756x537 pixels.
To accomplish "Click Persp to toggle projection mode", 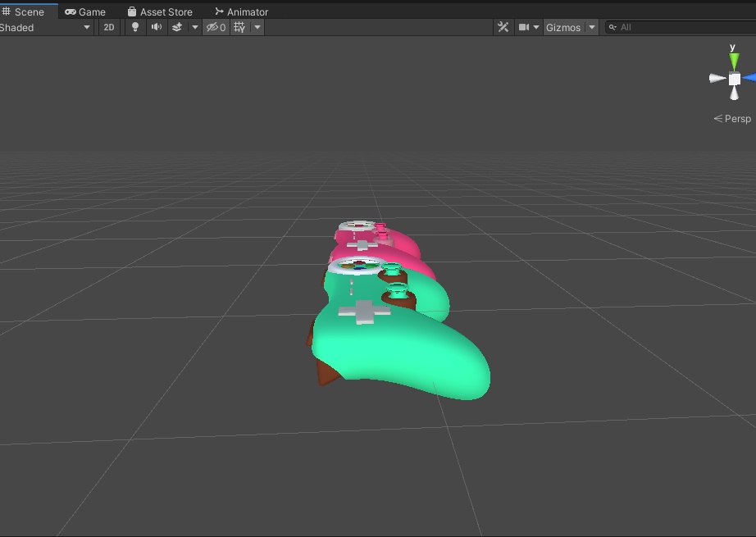I will (x=733, y=118).
